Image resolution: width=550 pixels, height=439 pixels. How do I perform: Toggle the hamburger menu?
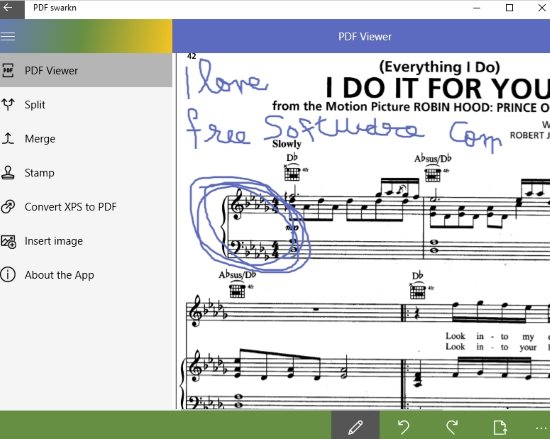pyautogui.click(x=8, y=36)
